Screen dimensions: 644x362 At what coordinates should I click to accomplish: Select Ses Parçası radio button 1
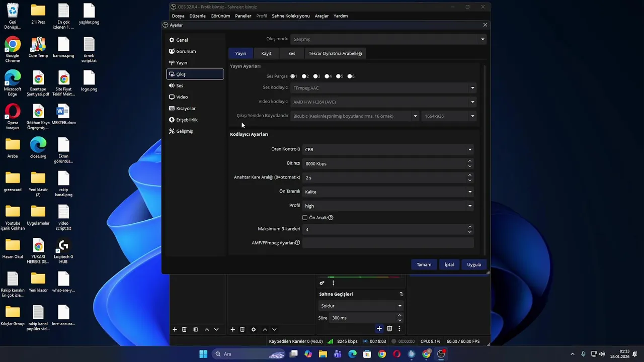click(293, 76)
